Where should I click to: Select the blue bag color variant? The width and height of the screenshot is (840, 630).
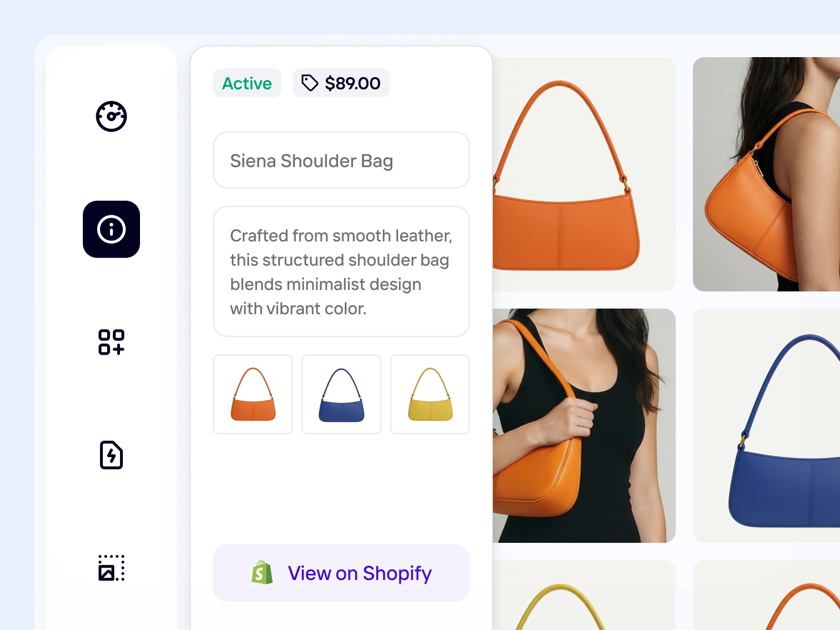click(341, 394)
